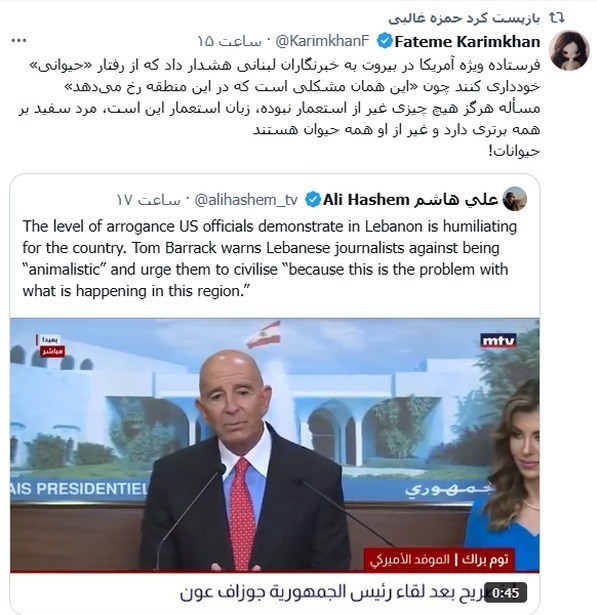
Task: Click the مباشر live badge in the video
Action: (52, 351)
